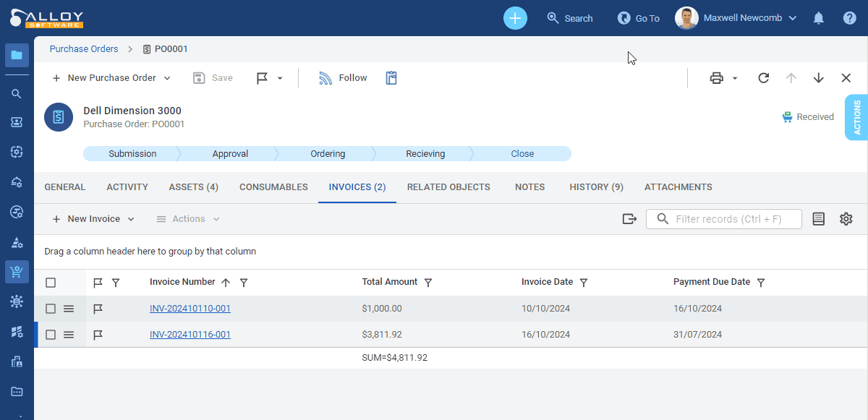The height and width of the screenshot is (420, 868).
Task: Expand the print options dropdown arrow
Action: 735,78
